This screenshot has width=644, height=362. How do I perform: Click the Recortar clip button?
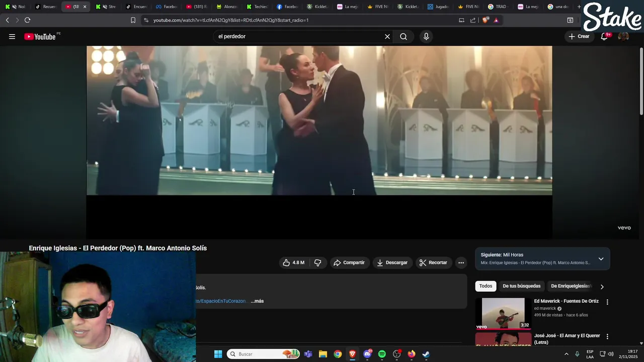pos(433,262)
